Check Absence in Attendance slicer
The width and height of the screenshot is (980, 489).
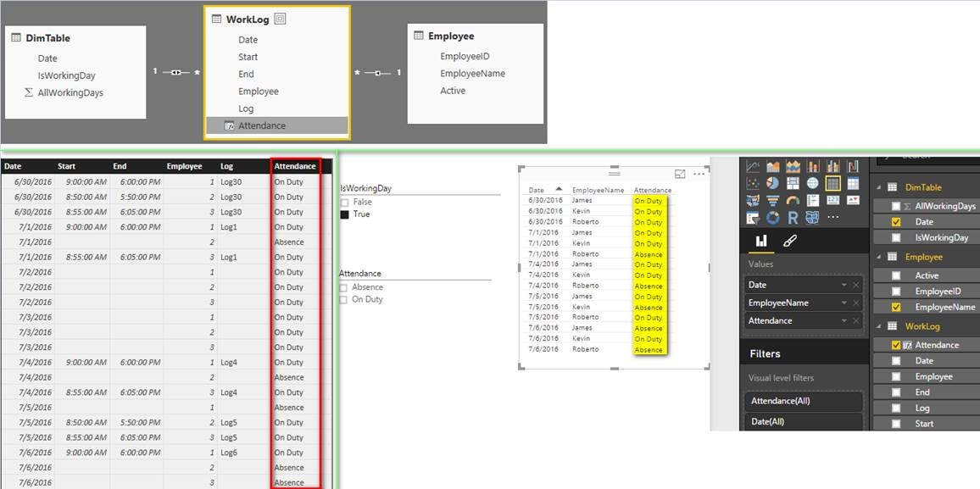(x=344, y=287)
